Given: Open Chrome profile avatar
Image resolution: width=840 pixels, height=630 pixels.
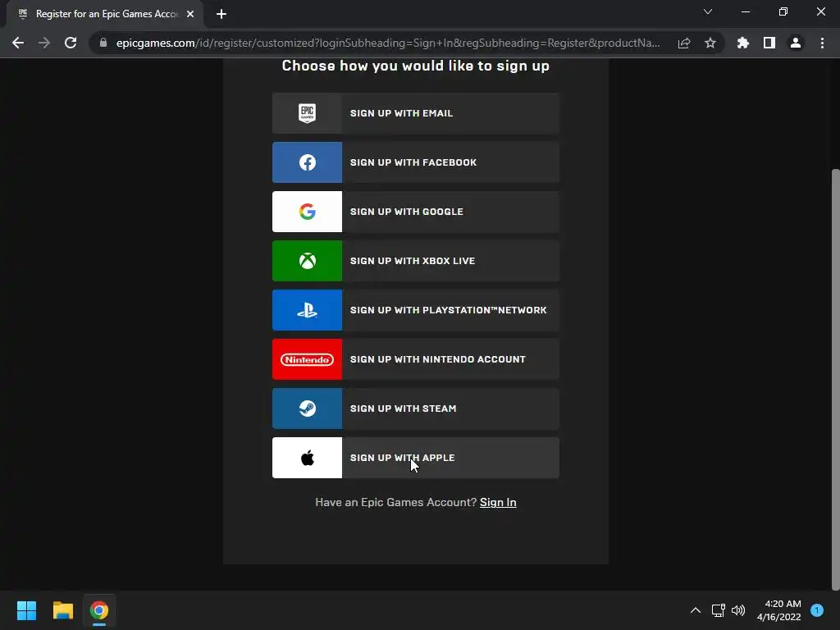Looking at the screenshot, I should [x=796, y=43].
